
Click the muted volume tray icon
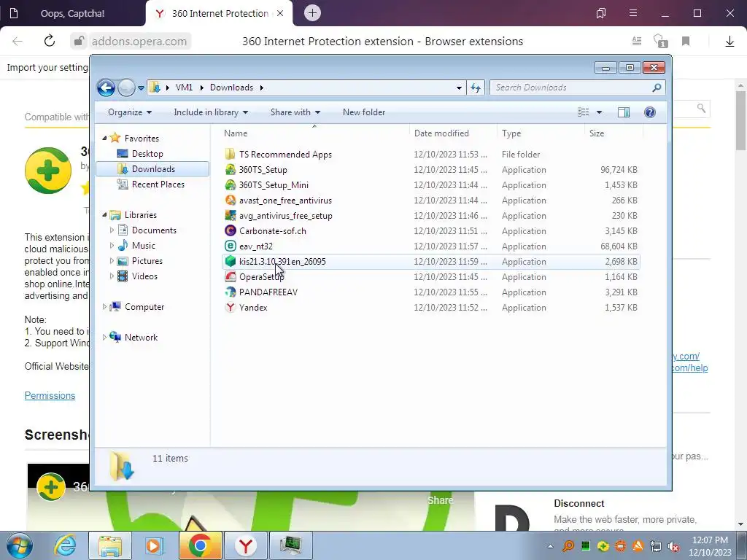tap(673, 546)
